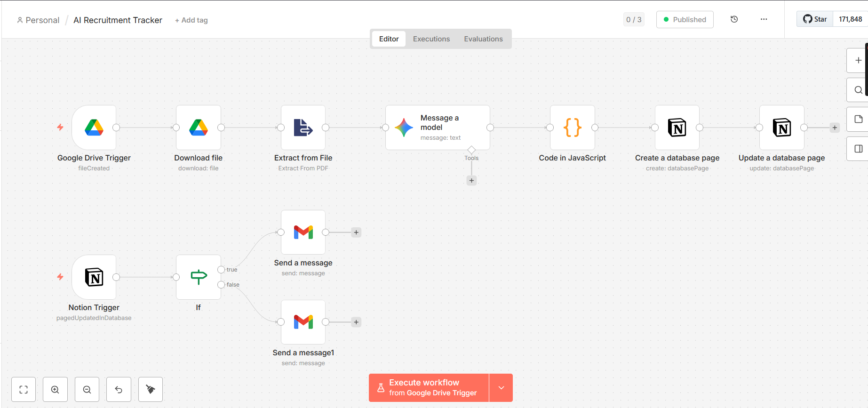Open the three-dot workflow options menu
The image size is (868, 408).
coord(764,19)
